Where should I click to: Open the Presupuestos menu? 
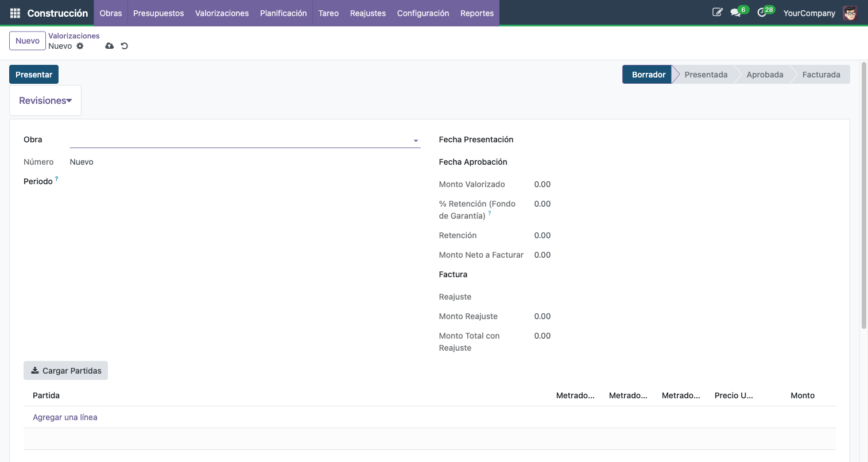[x=158, y=13]
